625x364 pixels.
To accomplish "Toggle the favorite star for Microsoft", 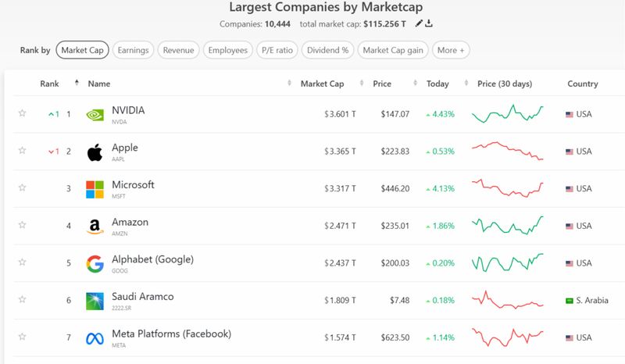I will click(x=23, y=188).
